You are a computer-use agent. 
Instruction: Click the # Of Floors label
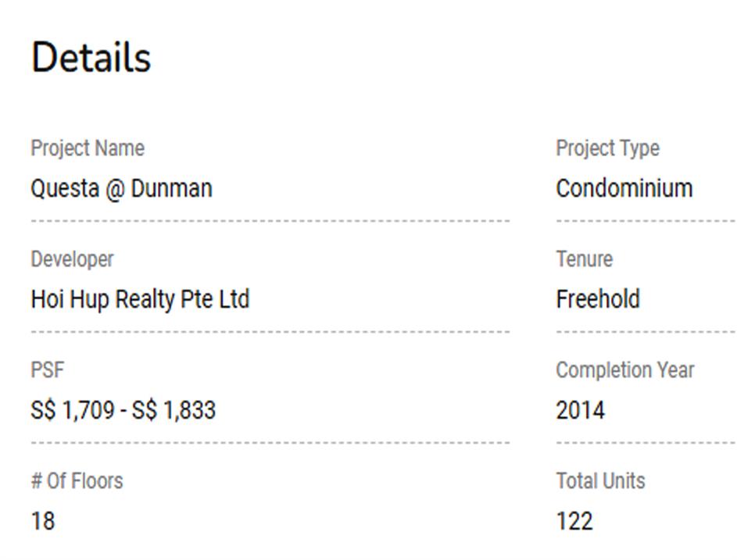coord(77,481)
